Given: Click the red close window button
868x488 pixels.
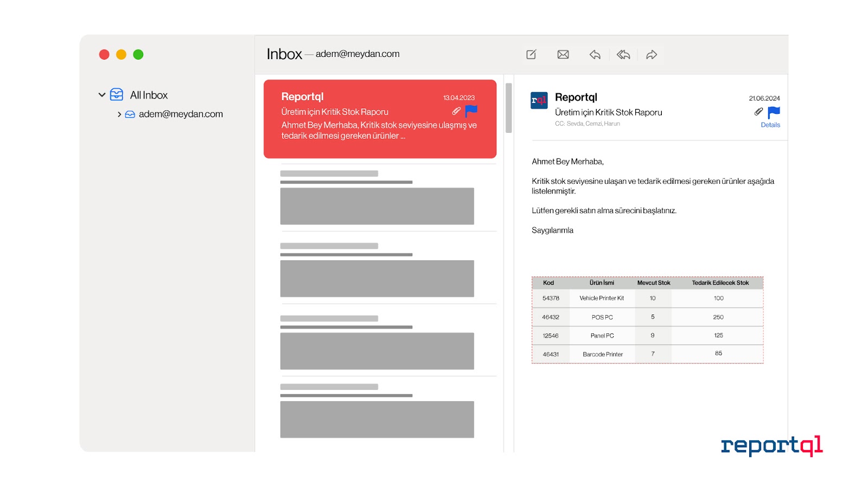Looking at the screenshot, I should pos(104,54).
